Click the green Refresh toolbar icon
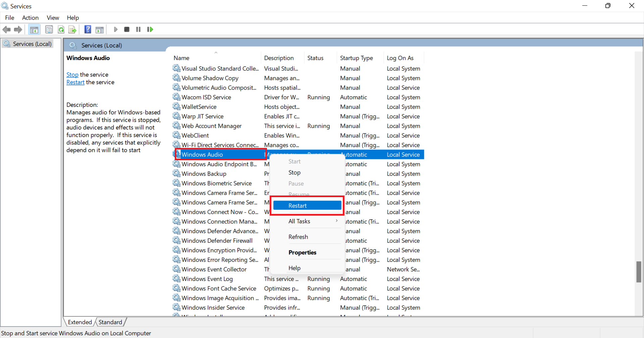 point(61,30)
